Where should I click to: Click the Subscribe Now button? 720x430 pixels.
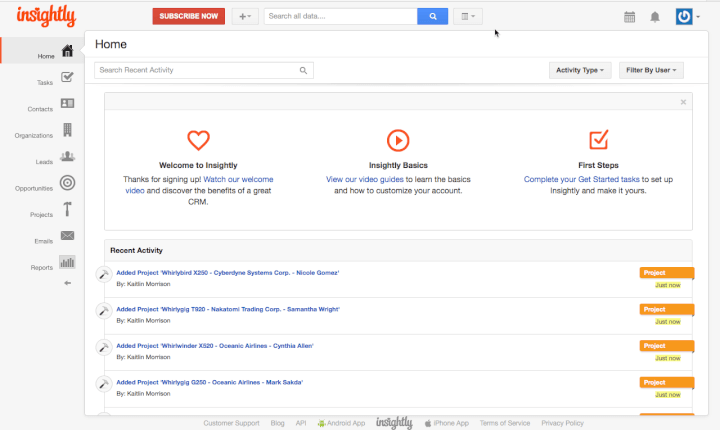coord(188,17)
